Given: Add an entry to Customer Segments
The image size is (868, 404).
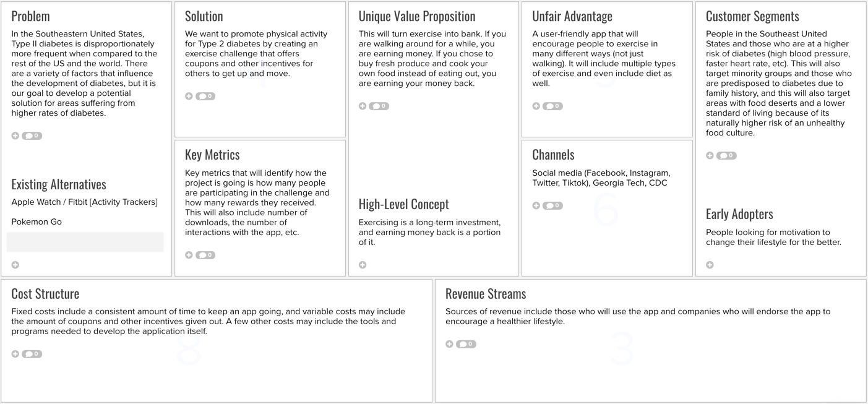Looking at the screenshot, I should pos(710,155).
